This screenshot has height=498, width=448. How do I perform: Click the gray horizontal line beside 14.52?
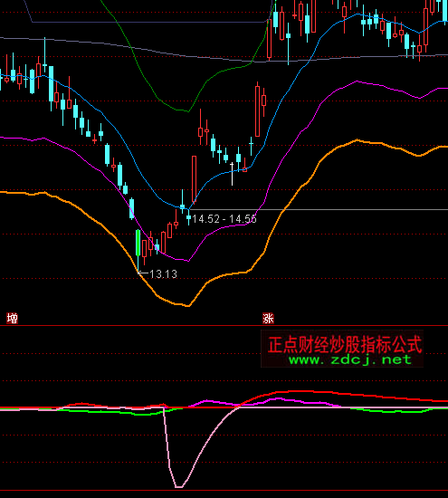point(319,210)
